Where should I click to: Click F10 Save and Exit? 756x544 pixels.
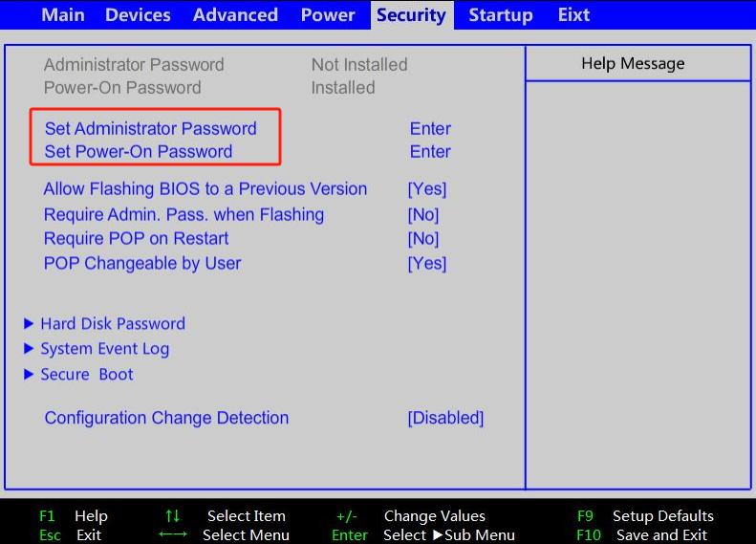[642, 535]
